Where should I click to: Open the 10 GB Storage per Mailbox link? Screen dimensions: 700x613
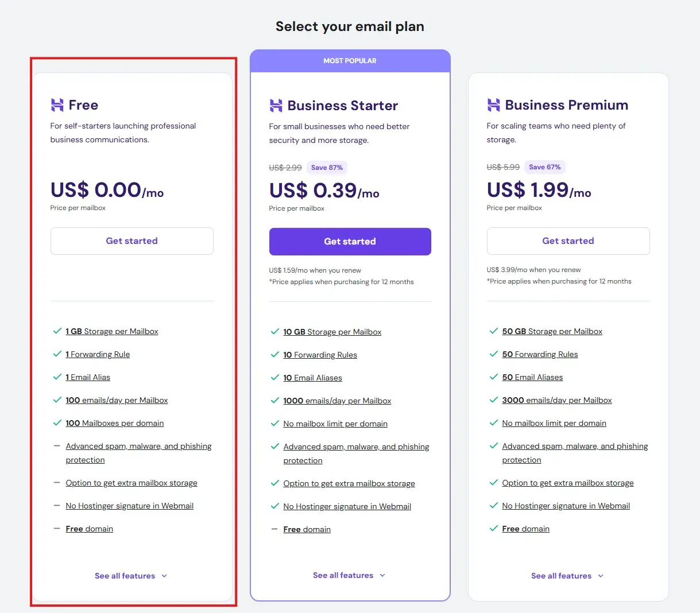(332, 332)
